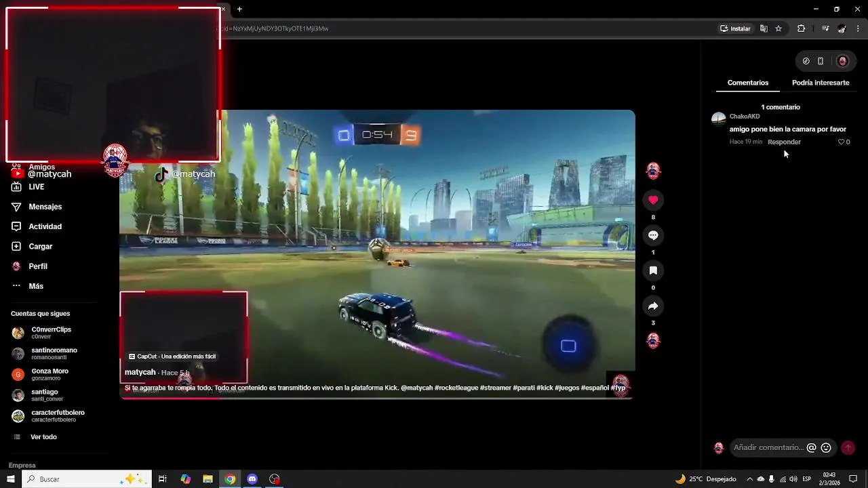
Task: Open File Explorer in taskbar
Action: pyautogui.click(x=208, y=479)
